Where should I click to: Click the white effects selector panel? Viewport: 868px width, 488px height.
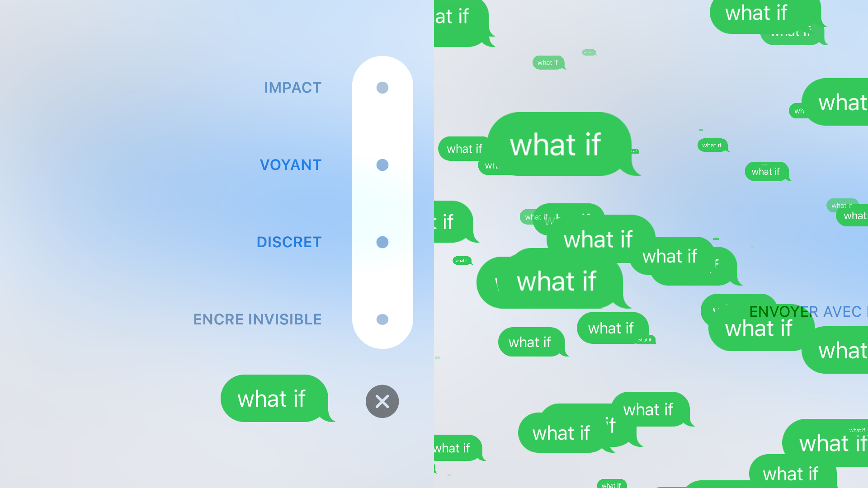coord(382,202)
